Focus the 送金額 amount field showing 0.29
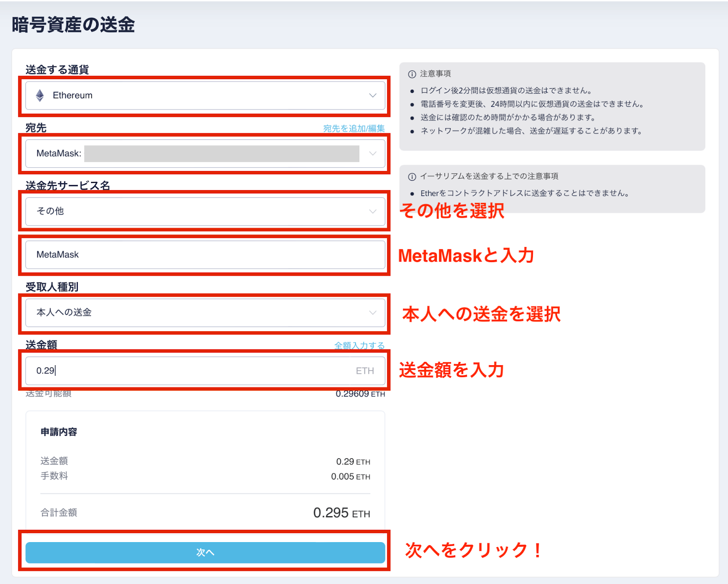 tap(205, 371)
